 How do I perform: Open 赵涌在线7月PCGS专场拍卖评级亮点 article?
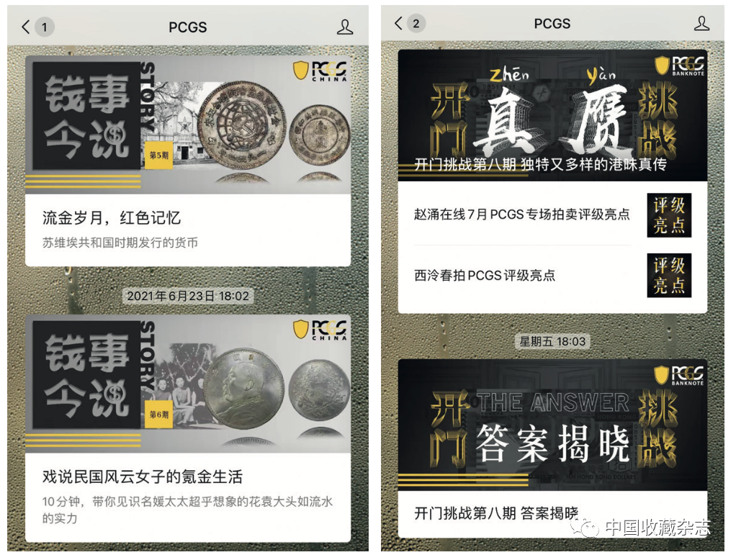tap(522, 214)
